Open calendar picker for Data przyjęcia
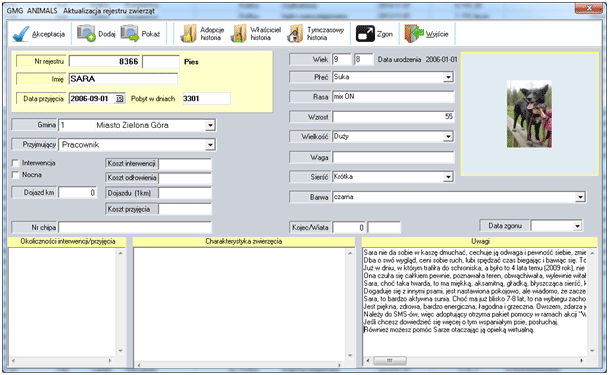 coord(119,99)
